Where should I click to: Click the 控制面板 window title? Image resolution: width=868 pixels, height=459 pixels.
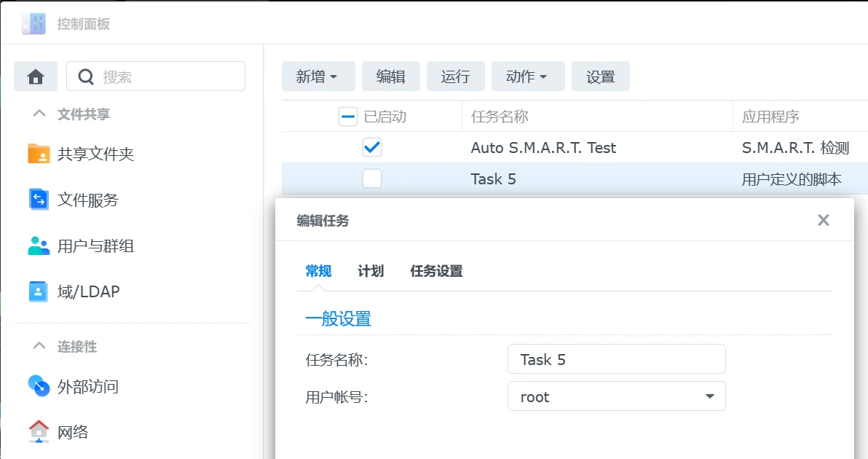coord(83,24)
